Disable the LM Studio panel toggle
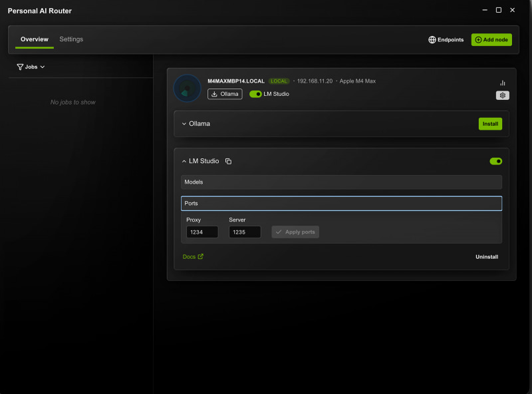The height and width of the screenshot is (394, 532). click(495, 161)
